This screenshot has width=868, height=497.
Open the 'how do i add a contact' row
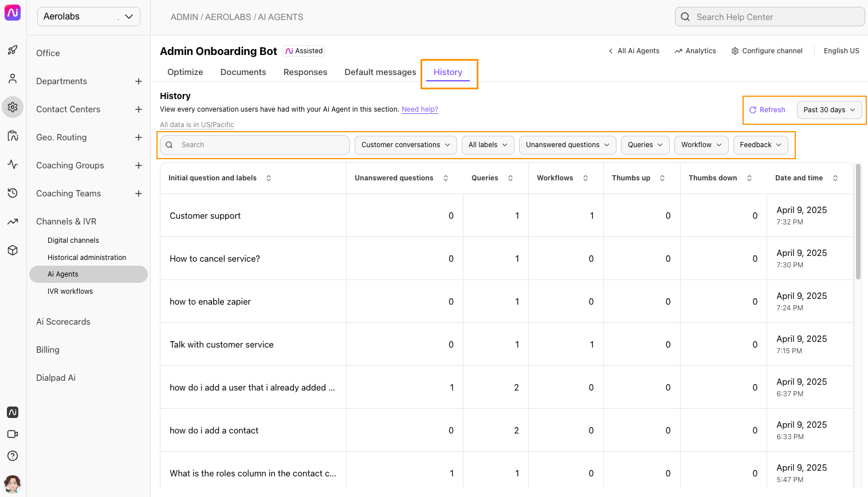506,431
